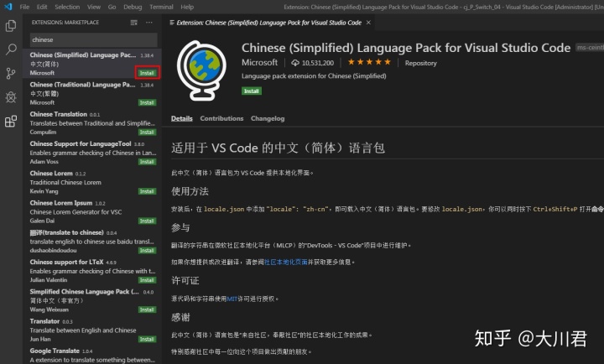
Task: Open the File menu
Action: point(24,7)
